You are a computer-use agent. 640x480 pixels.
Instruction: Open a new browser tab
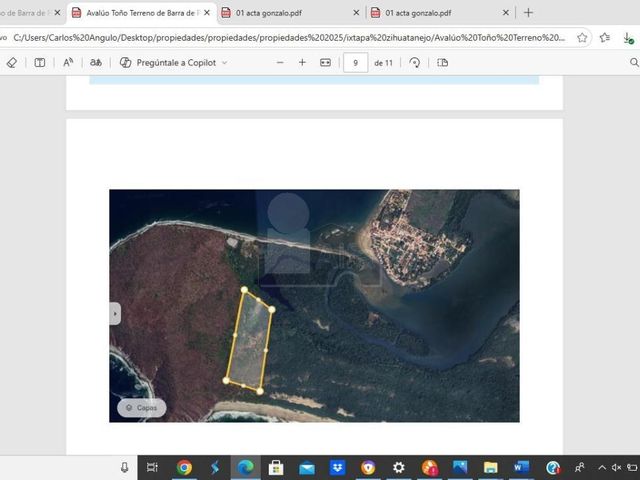(528, 13)
